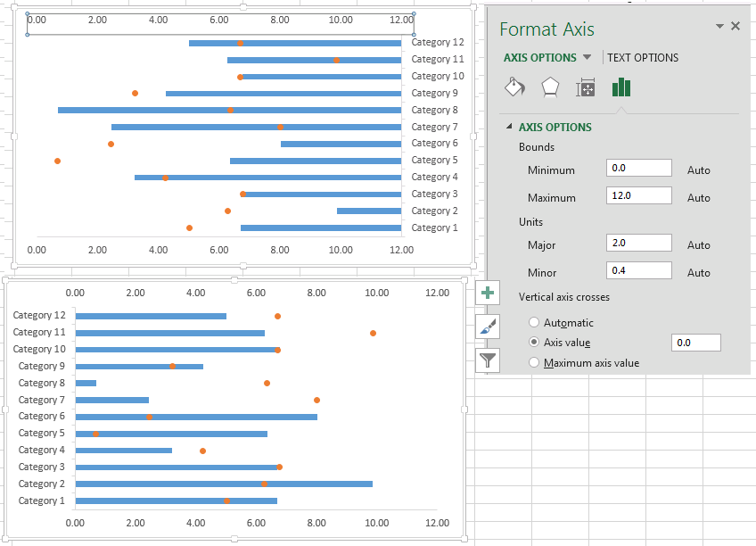Click the Category 2 blue bar in the bottom chart
Viewport: 756px width, 546px height.
click(224, 484)
